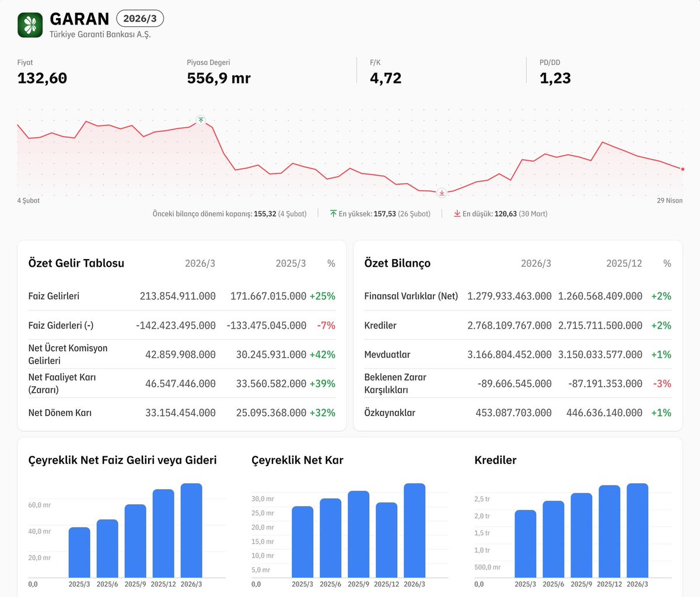
Task: Click the Çeyreklik Net Kar chart title
Action: pos(297,460)
